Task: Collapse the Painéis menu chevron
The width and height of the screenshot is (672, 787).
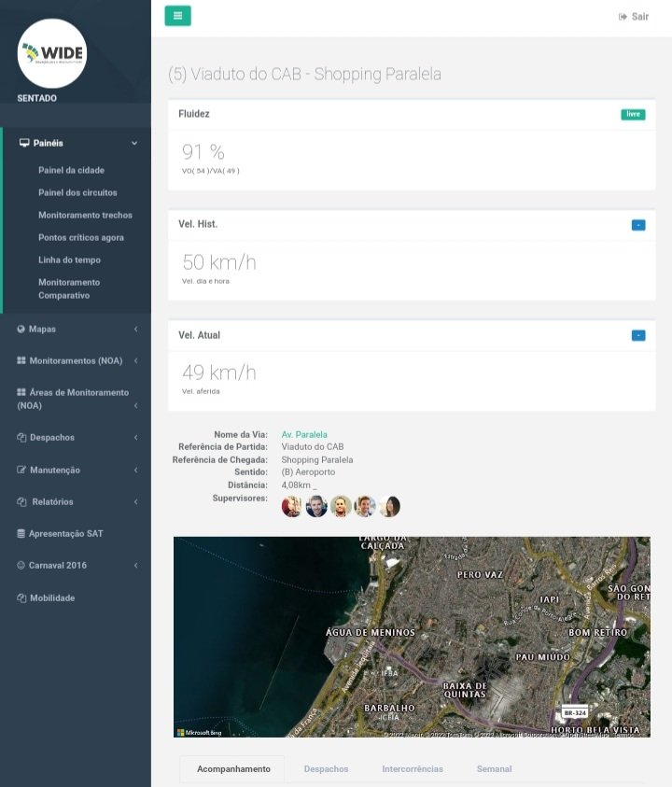Action: coord(134,143)
